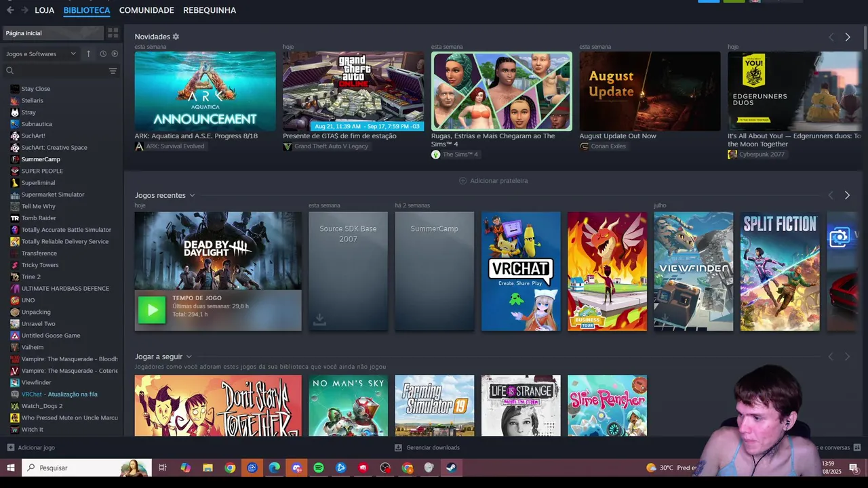Viewport: 868px width, 488px height.
Task: Open the SummerCamp recent game tile
Action: click(435, 271)
